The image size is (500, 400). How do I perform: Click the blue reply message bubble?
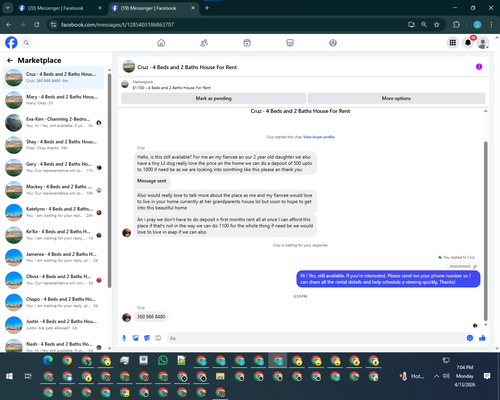(388, 279)
